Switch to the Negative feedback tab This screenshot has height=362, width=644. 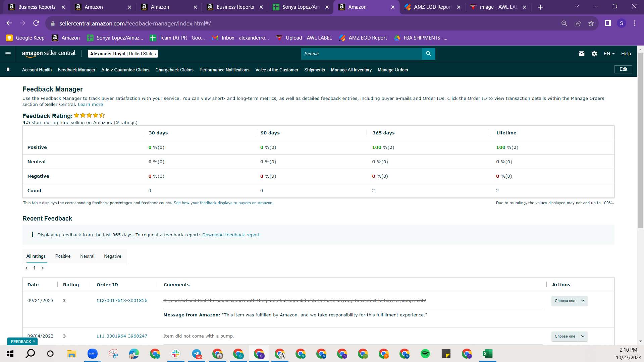113,256
